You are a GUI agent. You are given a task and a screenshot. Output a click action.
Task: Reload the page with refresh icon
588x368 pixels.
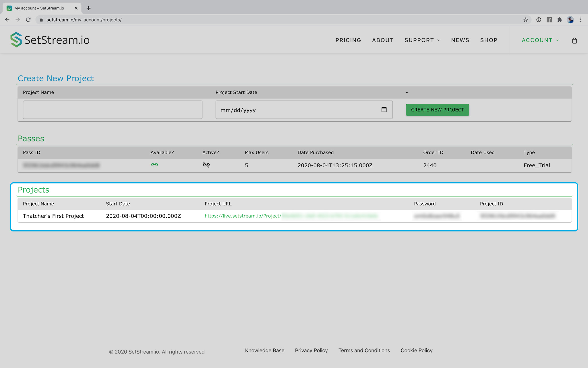28,20
